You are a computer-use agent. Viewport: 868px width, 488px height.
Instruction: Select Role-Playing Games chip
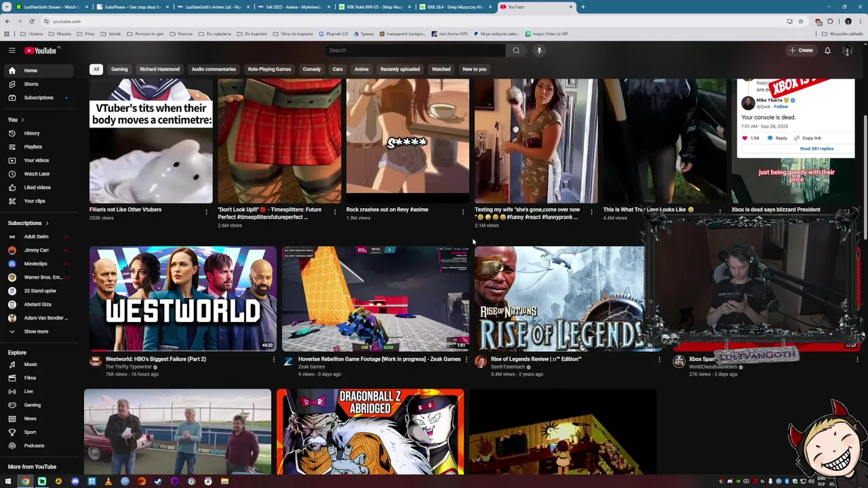[269, 69]
